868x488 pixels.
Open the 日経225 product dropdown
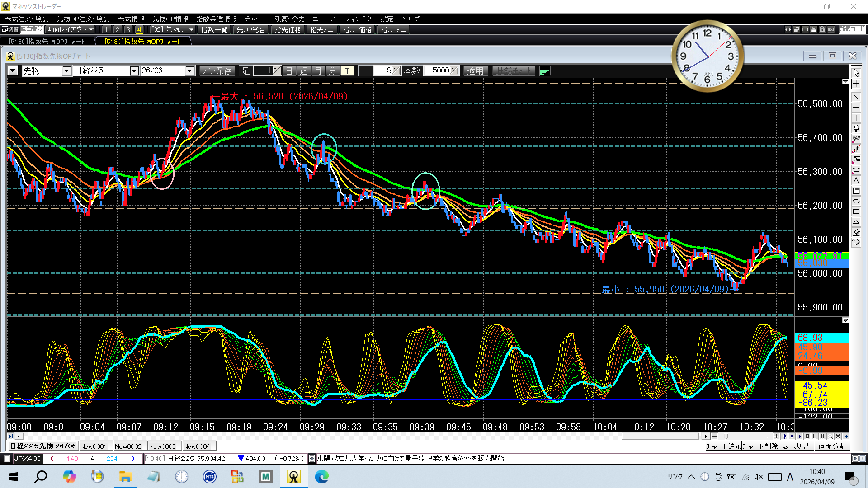[x=134, y=71]
